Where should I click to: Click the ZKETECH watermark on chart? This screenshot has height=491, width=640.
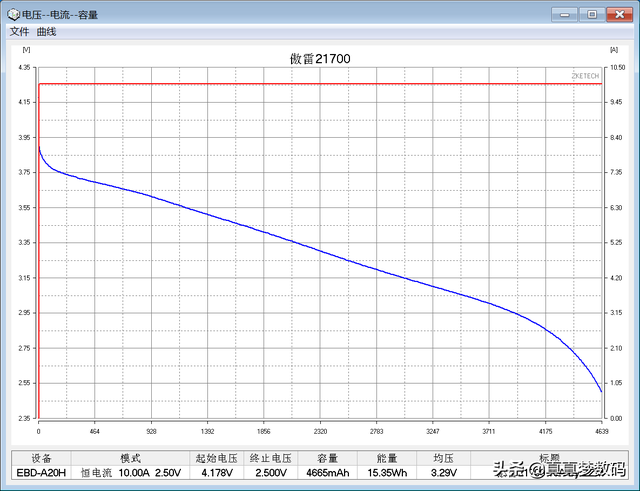pyautogui.click(x=585, y=76)
